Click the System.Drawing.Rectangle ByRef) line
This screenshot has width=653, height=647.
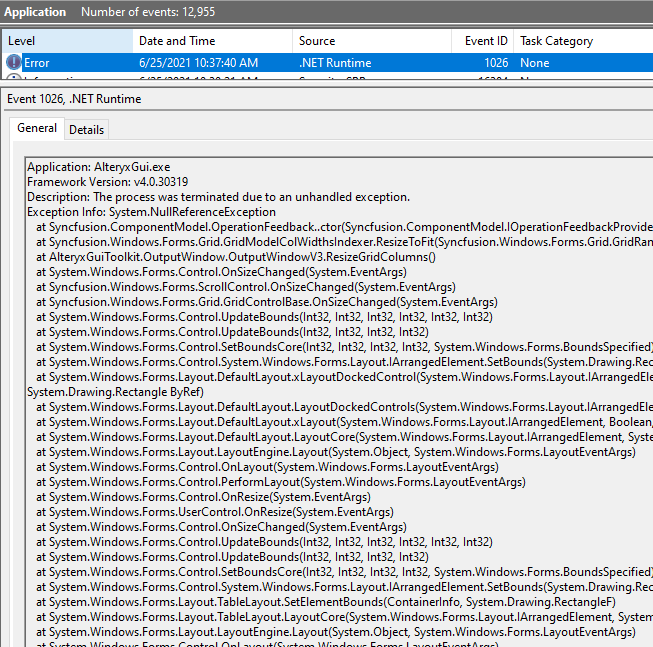(115, 392)
